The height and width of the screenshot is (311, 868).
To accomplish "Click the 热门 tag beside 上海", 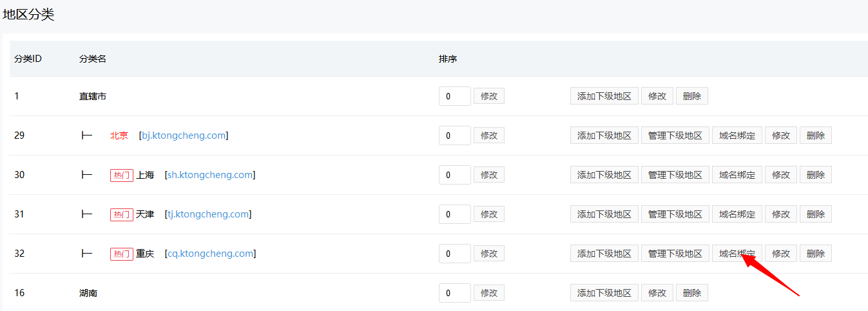I will [122, 176].
